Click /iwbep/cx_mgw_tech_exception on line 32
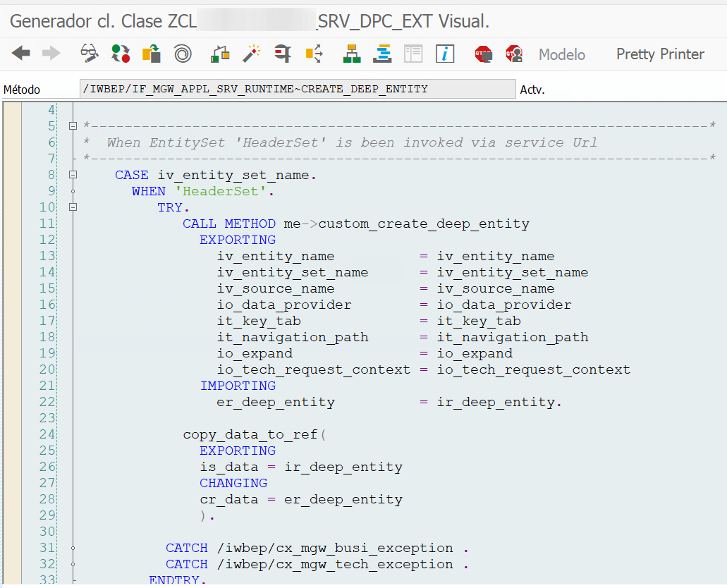This screenshot has width=727, height=588. (335, 565)
